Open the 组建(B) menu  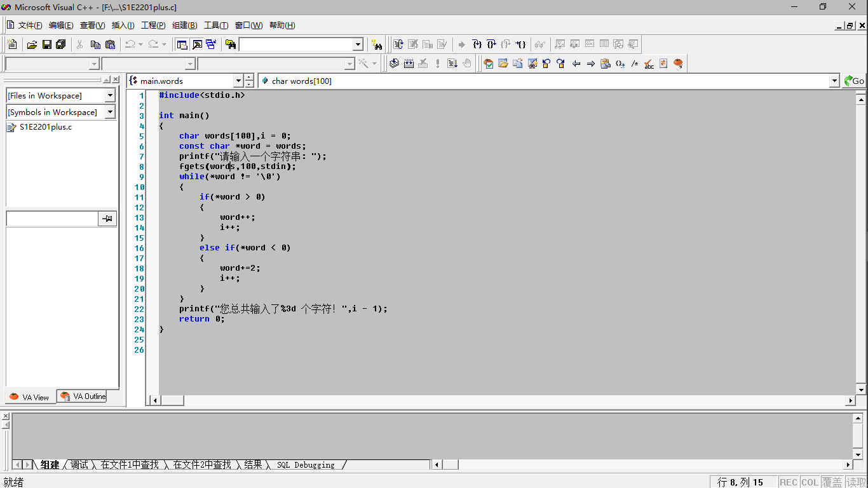coord(184,25)
